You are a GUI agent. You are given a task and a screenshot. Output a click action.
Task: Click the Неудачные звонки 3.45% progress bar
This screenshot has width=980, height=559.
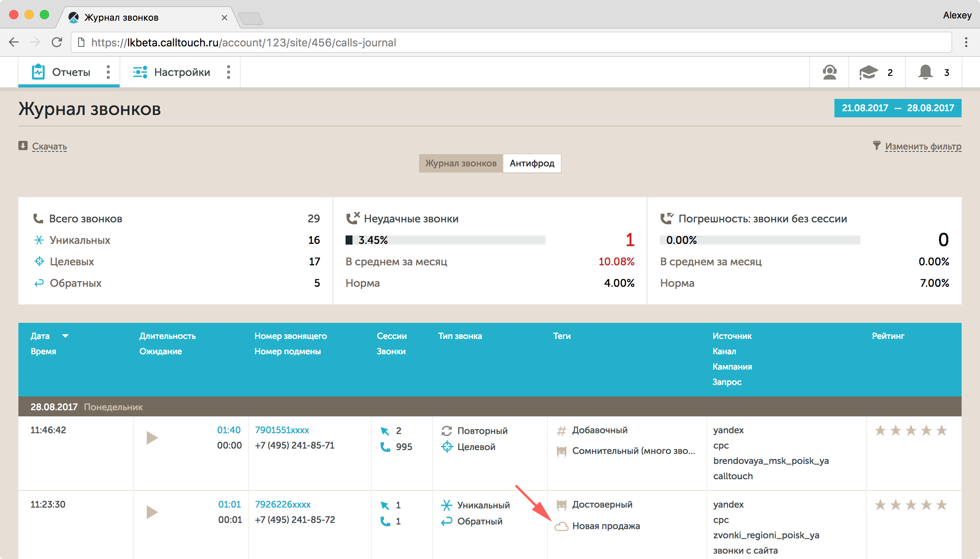tap(445, 240)
